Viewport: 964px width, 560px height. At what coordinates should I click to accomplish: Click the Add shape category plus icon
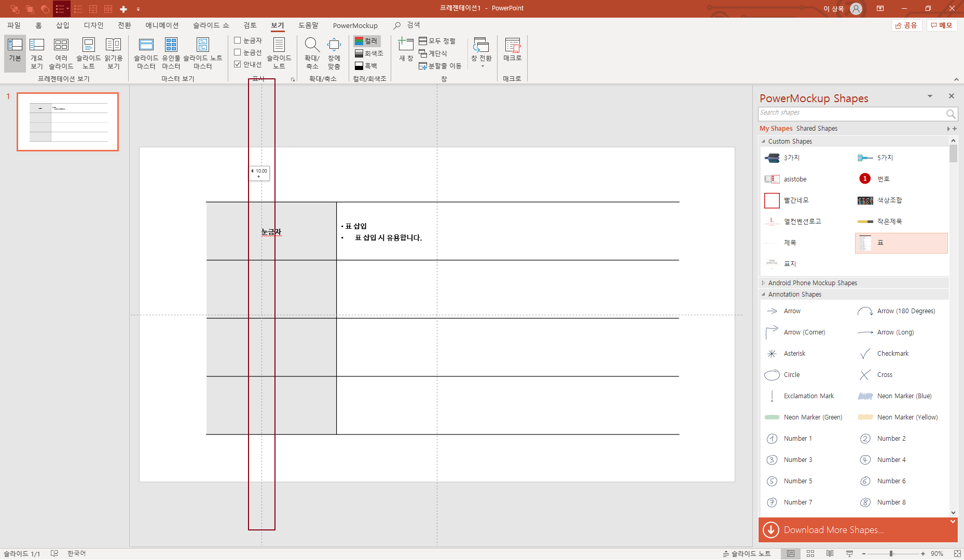pyautogui.click(x=955, y=129)
